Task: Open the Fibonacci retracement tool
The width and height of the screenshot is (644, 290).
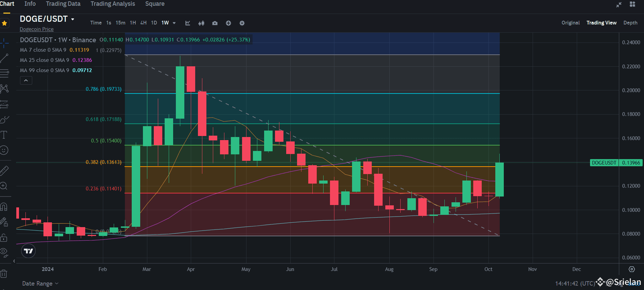Action: tap(4, 73)
